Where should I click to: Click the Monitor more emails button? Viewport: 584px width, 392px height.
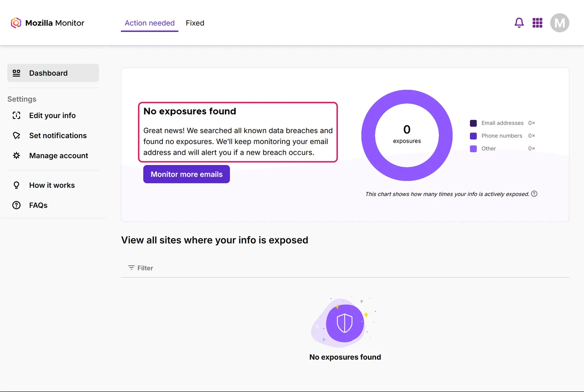(x=187, y=174)
